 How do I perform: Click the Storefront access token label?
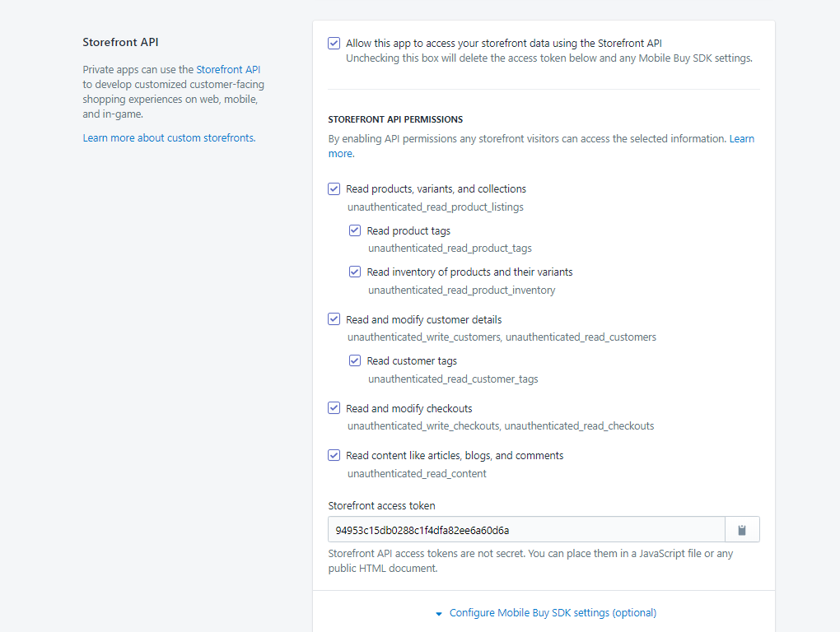click(381, 506)
